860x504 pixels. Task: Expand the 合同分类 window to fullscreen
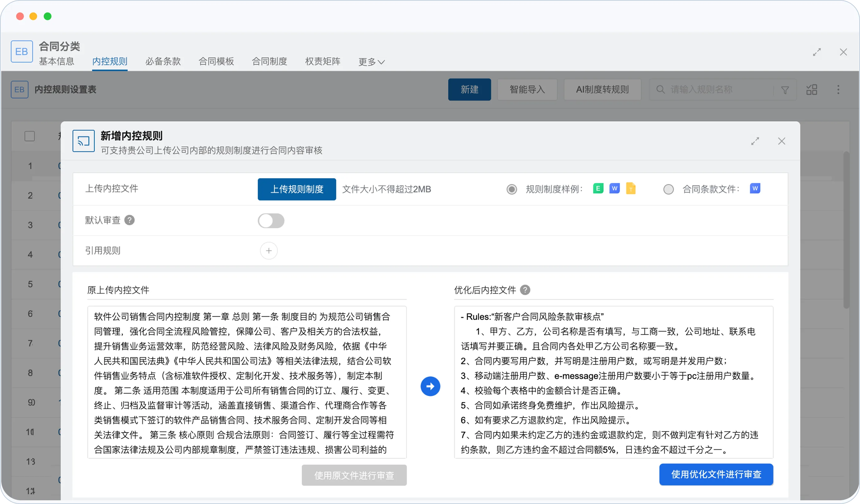pyautogui.click(x=817, y=52)
